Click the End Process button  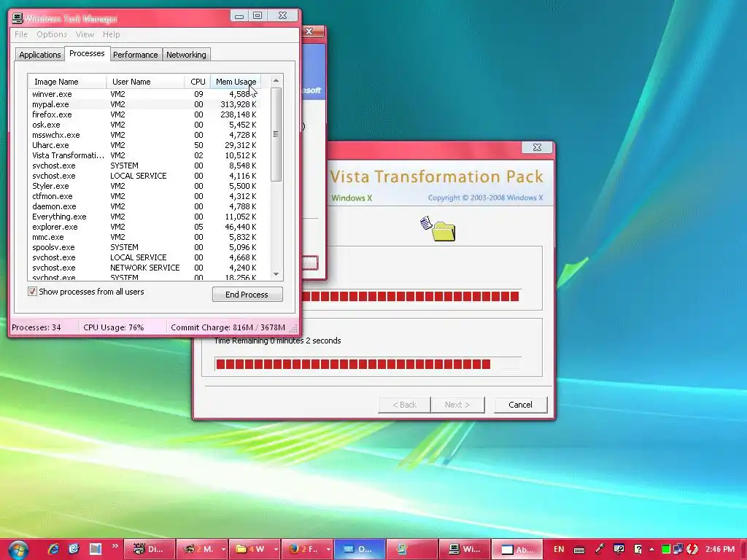(247, 295)
